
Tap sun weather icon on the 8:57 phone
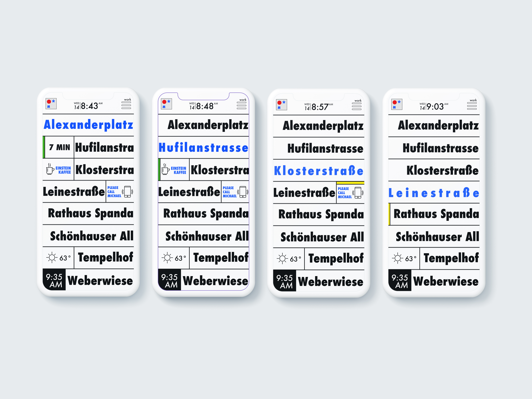click(x=282, y=259)
